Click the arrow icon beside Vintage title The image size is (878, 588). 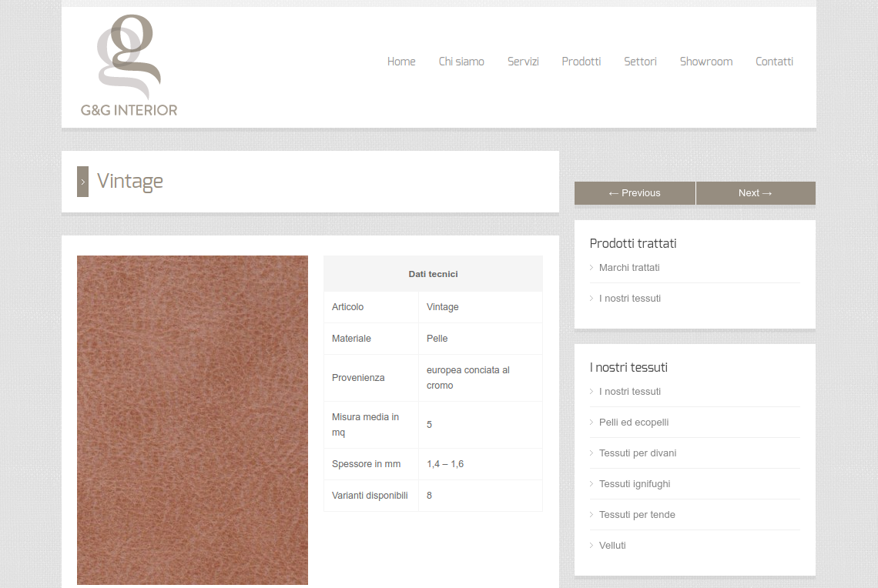[x=82, y=182]
